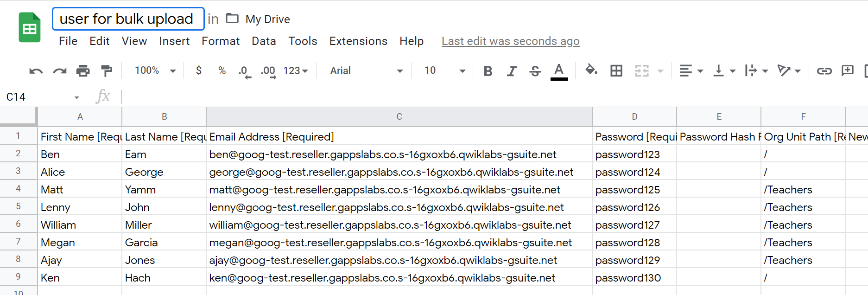Click the Print icon
This screenshot has width=868, height=295.
click(x=83, y=71)
